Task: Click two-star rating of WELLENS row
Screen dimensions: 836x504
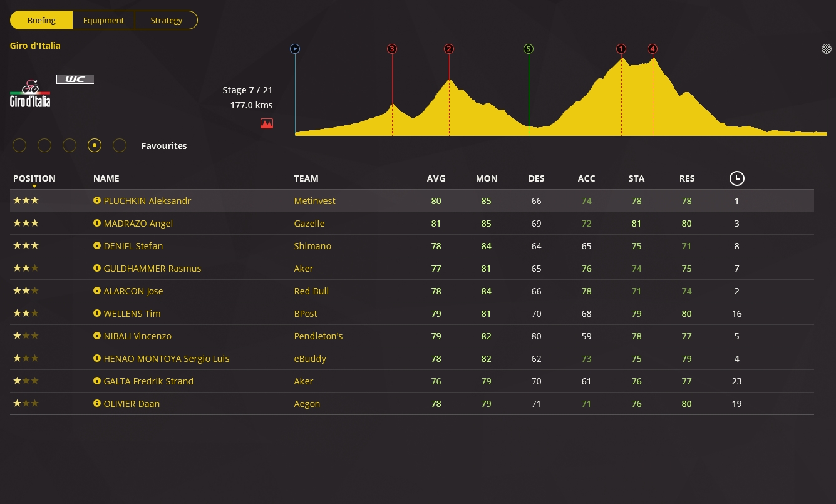Action: click(26, 314)
